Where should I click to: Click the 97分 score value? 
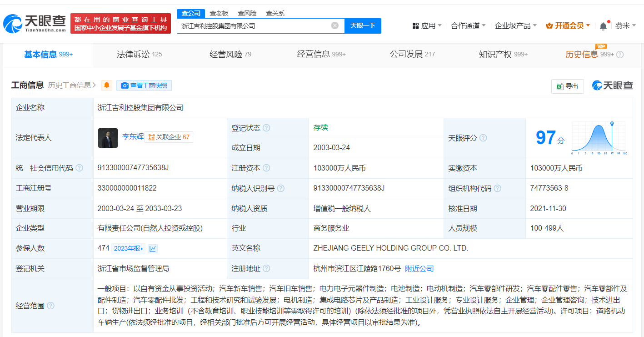[x=550, y=138]
